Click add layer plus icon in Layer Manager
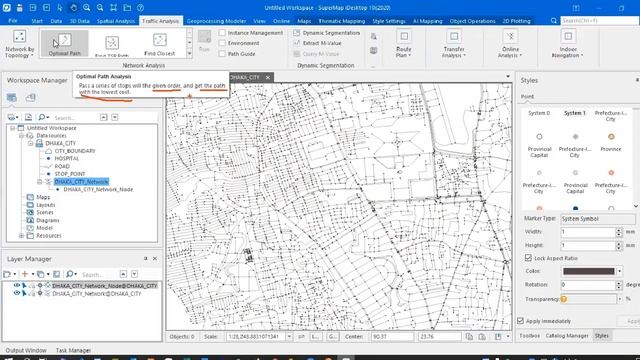 tap(25, 274)
